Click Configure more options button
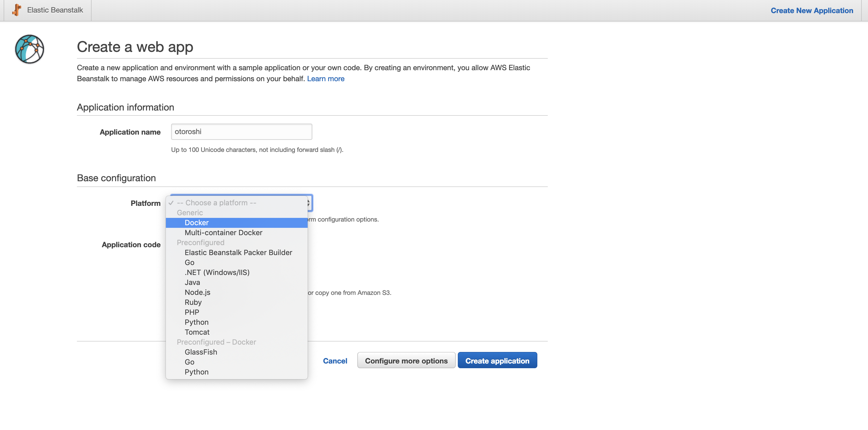Viewport: 868px width, 430px height. (x=406, y=361)
